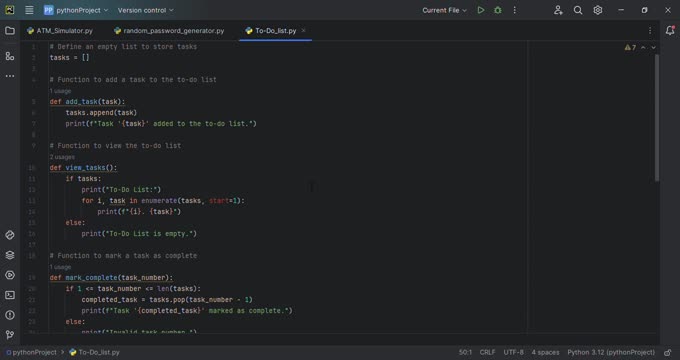The height and width of the screenshot is (360, 680).
Task: Click the '2 usages' hint above view_tasks
Action: (x=62, y=157)
